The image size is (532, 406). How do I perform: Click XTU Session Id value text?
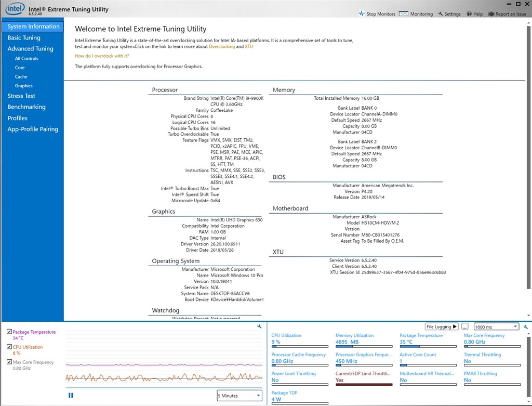[x=403, y=272]
